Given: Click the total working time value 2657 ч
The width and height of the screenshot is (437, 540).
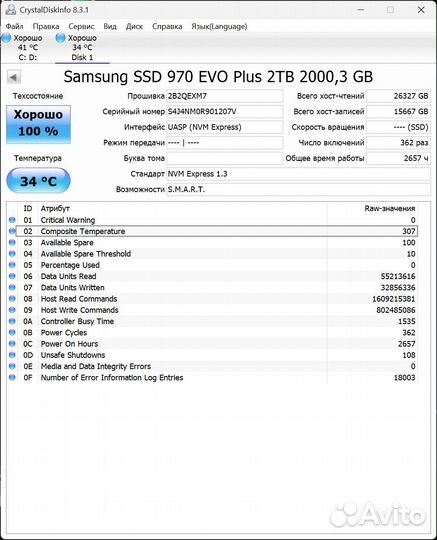Looking at the screenshot, I should pyautogui.click(x=398, y=158).
